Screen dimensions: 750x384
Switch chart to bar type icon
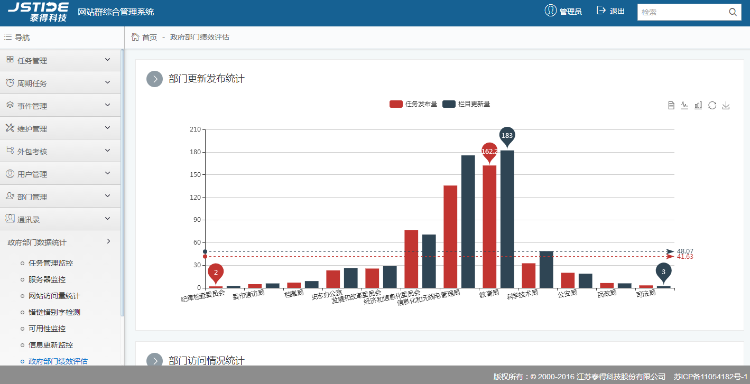(x=698, y=105)
